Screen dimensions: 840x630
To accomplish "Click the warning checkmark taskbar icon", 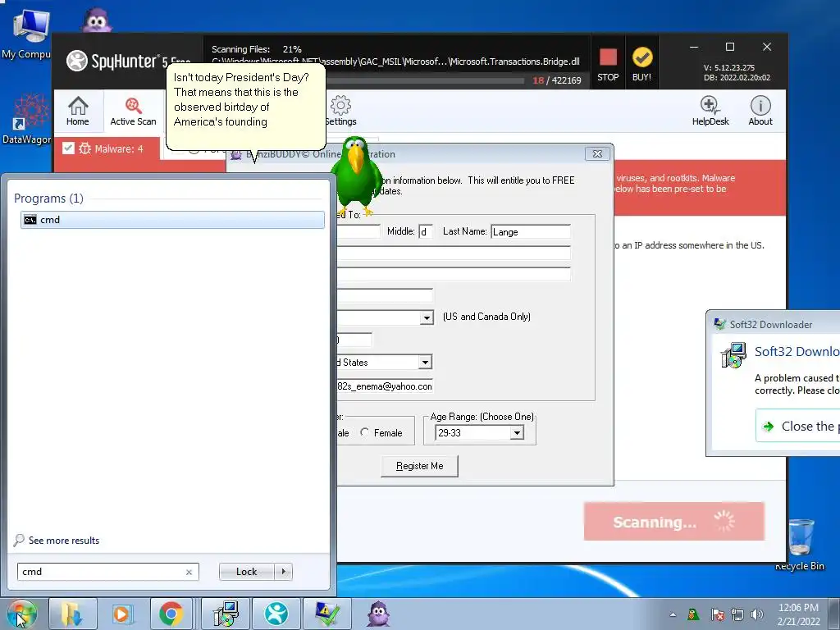I will coord(326,614).
